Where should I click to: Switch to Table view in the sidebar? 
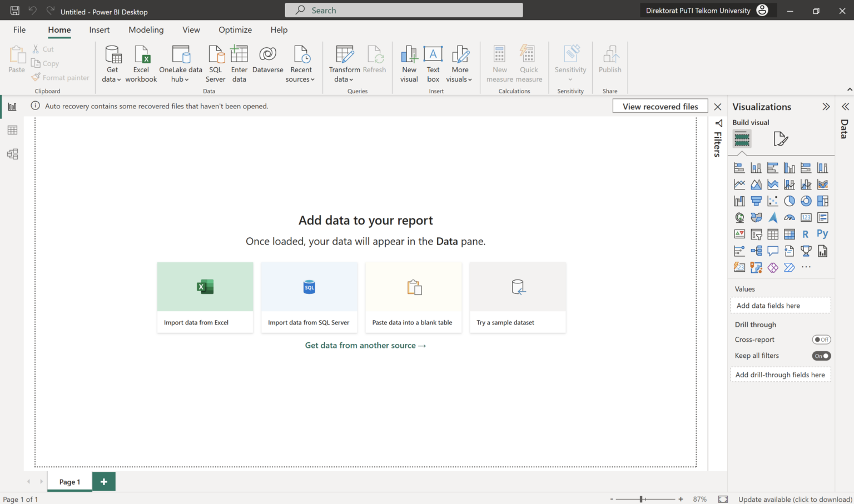point(12,129)
